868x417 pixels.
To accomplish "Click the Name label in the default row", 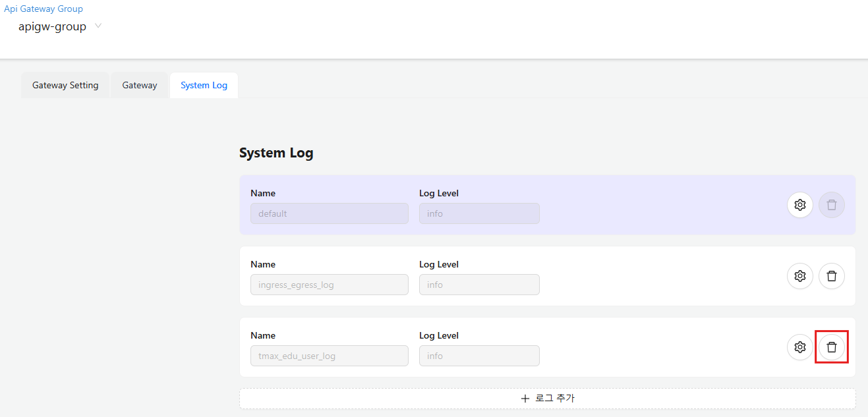I will tap(263, 193).
